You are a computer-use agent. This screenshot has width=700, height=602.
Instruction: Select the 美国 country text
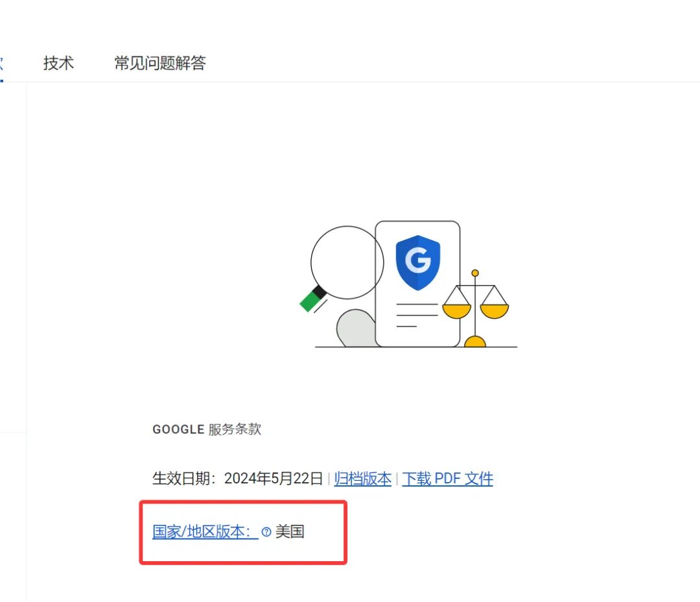(x=290, y=531)
